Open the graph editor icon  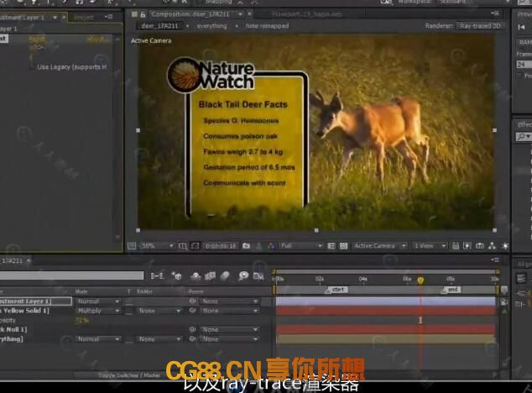tap(258, 275)
